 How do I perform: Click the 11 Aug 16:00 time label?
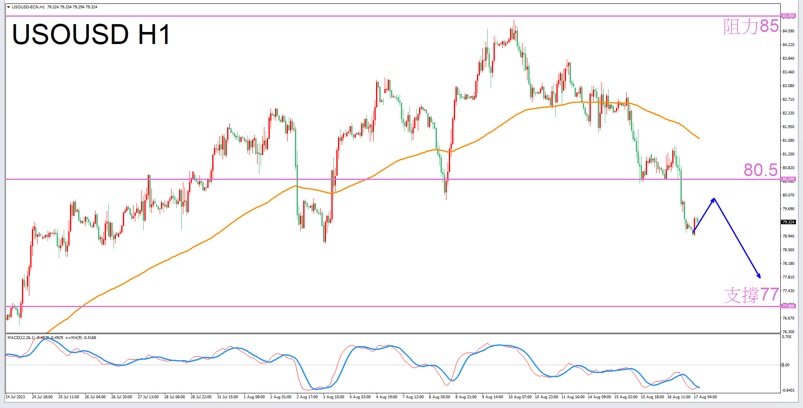point(573,397)
